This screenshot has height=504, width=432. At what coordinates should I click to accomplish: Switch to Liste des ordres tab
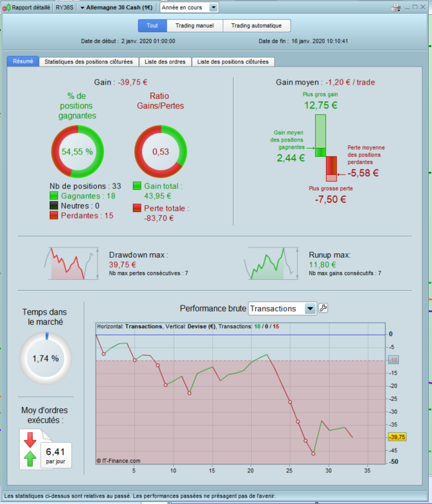[x=165, y=62]
